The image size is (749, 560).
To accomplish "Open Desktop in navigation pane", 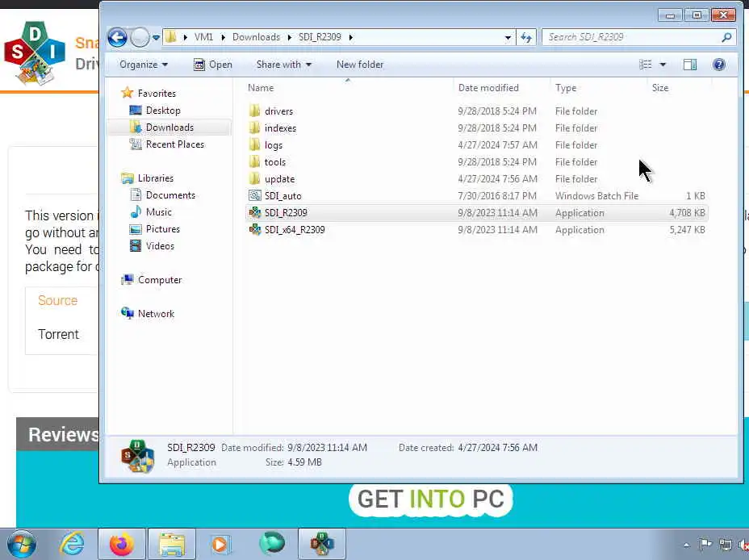I will tap(163, 111).
